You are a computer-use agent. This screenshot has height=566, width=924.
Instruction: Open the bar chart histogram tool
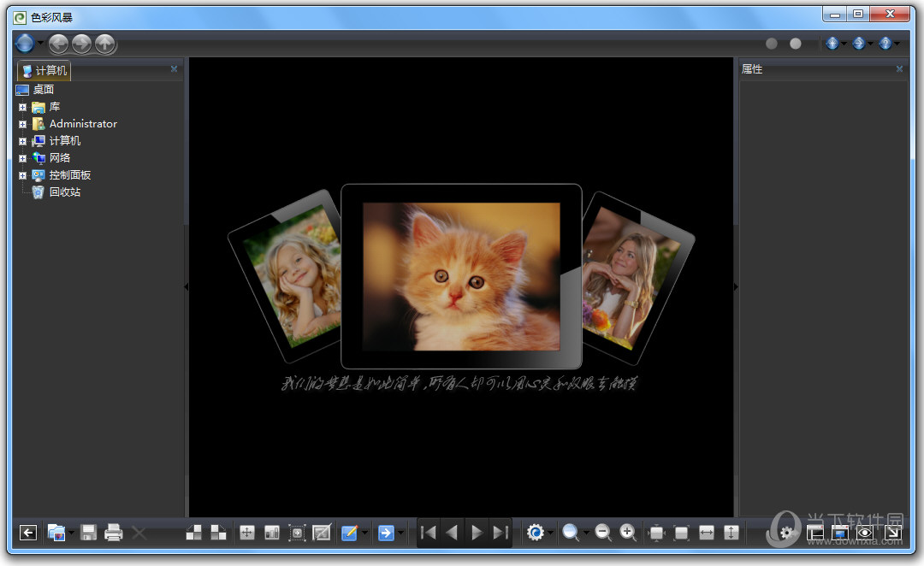[272, 533]
